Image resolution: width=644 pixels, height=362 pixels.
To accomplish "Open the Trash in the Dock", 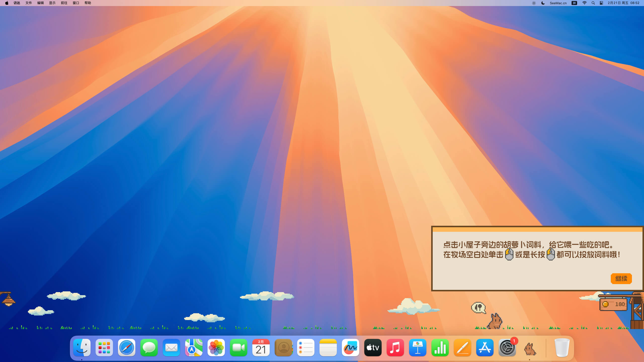I will point(562,348).
